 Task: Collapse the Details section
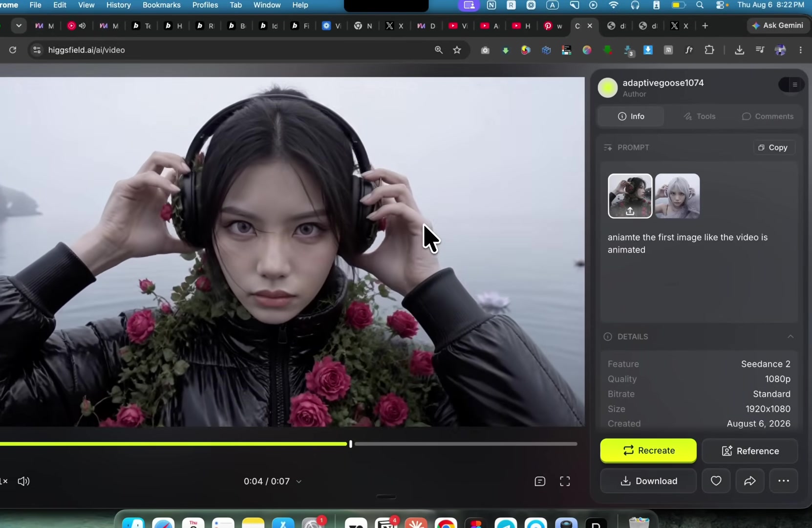click(791, 336)
